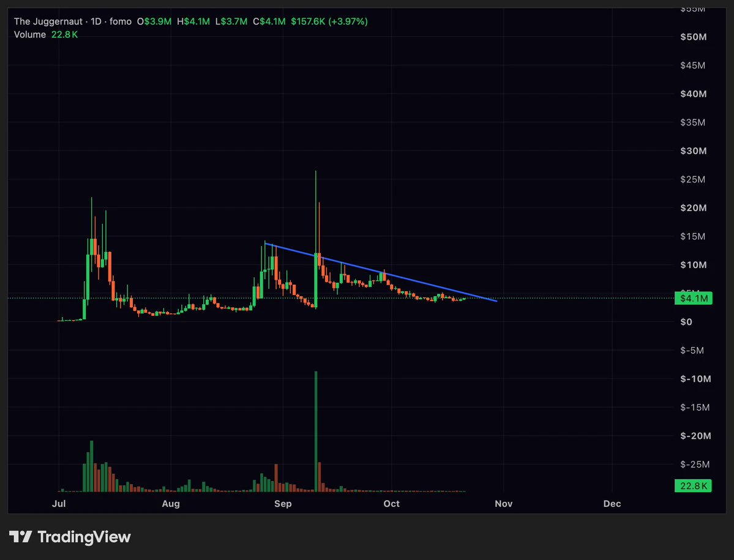Click the tall September spike candle wick
The width and height of the screenshot is (734, 560).
315,212
